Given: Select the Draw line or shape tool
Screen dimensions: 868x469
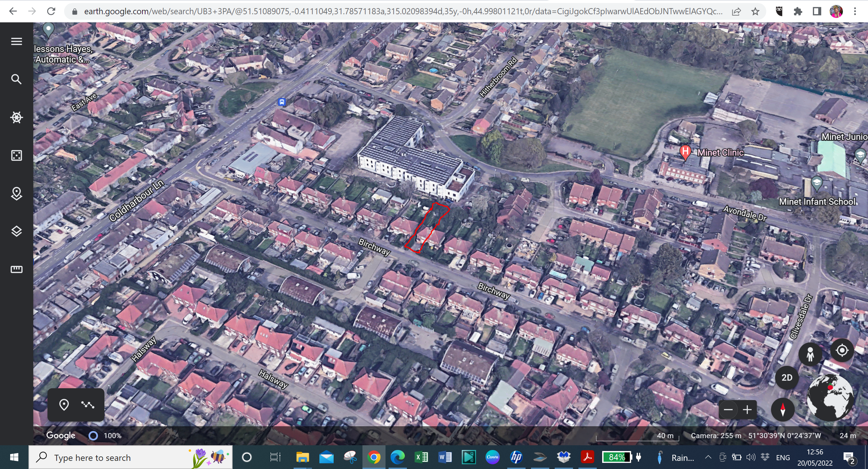Looking at the screenshot, I should point(88,405).
